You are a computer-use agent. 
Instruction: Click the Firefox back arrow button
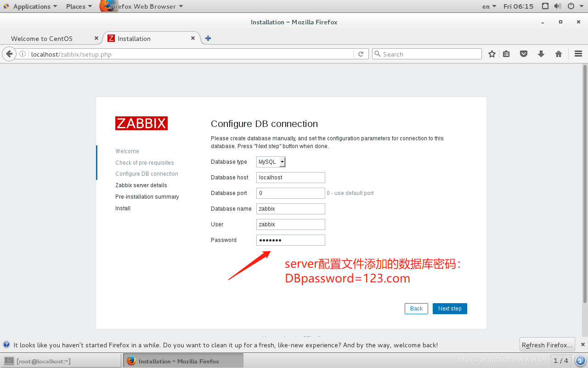(x=9, y=54)
